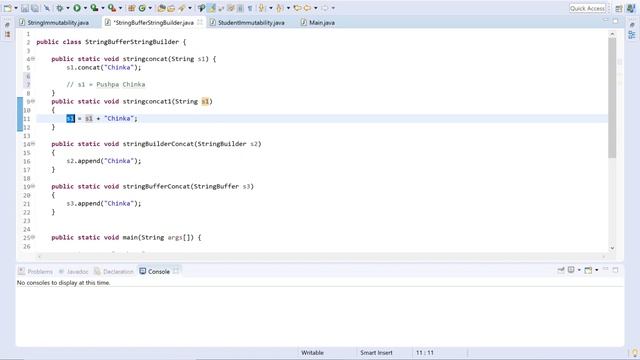Click the New Java Package icon
Viewport: 640px width, 360px height.
click(x=131, y=8)
